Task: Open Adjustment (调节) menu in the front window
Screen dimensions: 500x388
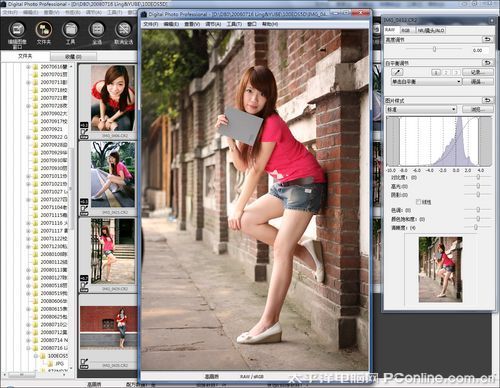Action: click(x=213, y=24)
